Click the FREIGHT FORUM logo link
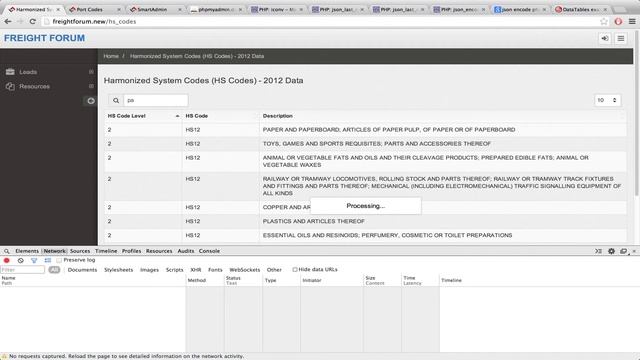This screenshot has height=360, width=640. pos(44,38)
